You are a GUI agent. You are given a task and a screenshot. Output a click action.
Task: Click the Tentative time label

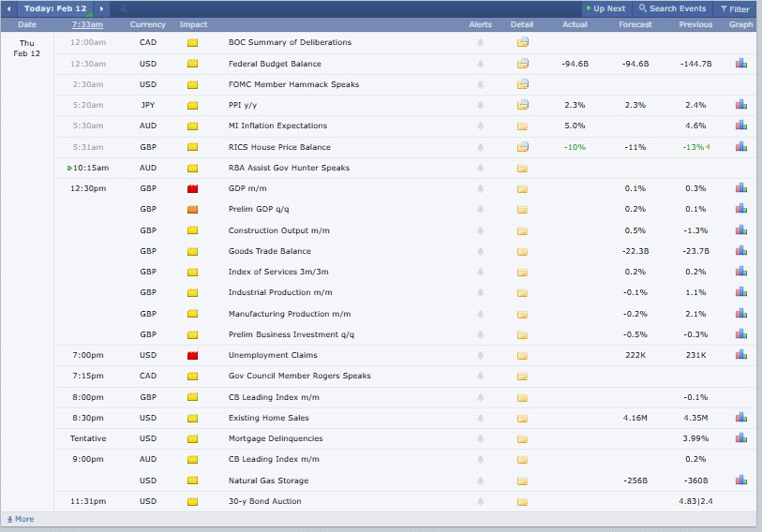[88, 438]
